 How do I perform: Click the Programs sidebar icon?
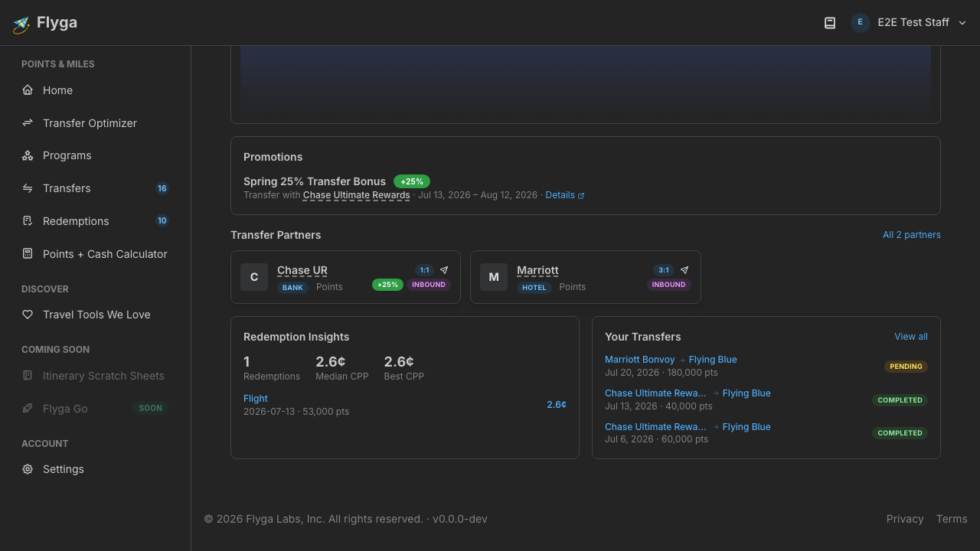28,155
